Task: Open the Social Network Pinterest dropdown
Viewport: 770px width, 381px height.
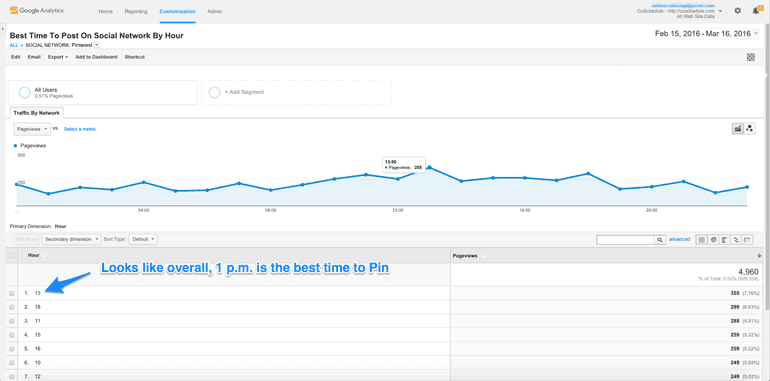Action: click(x=96, y=45)
